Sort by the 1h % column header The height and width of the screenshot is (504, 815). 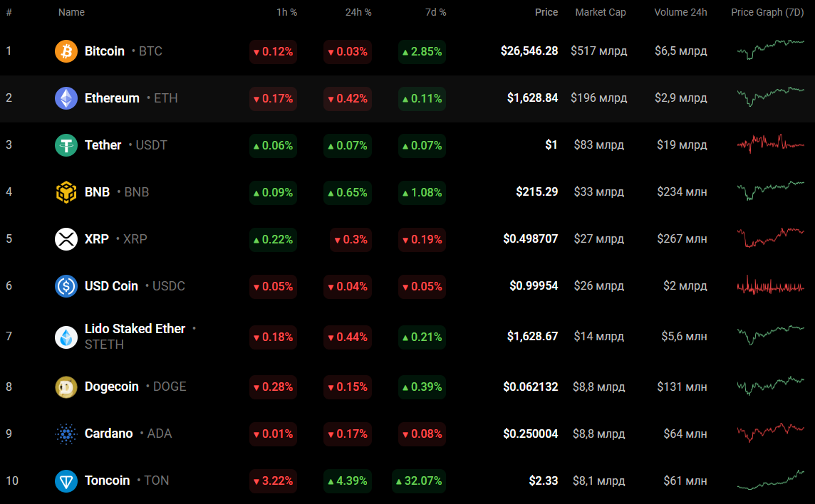[x=286, y=12]
